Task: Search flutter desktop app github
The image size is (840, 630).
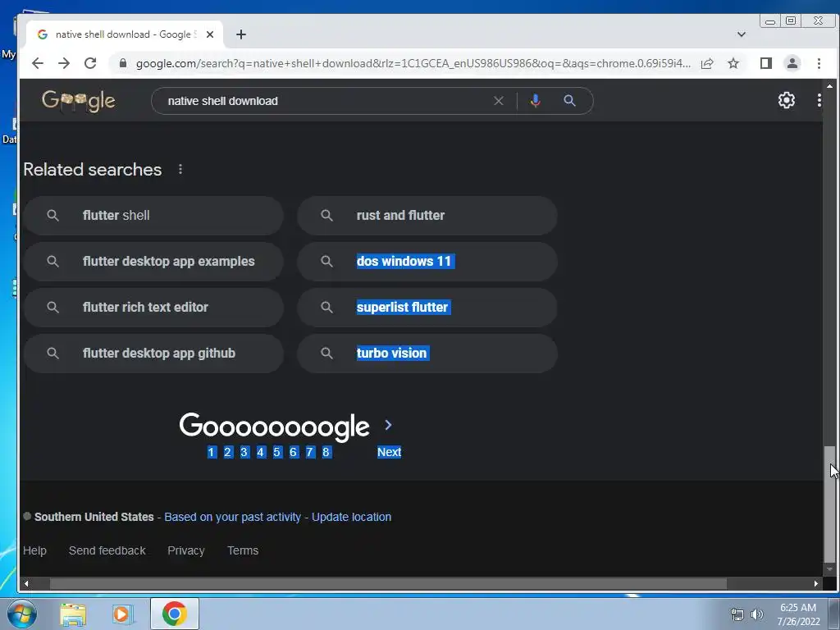Action: click(x=153, y=354)
